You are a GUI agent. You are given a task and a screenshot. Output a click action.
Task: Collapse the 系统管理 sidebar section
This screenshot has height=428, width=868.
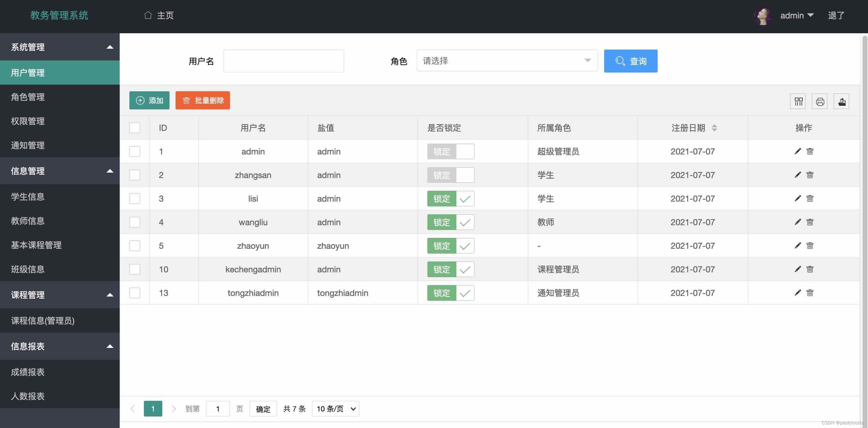110,47
